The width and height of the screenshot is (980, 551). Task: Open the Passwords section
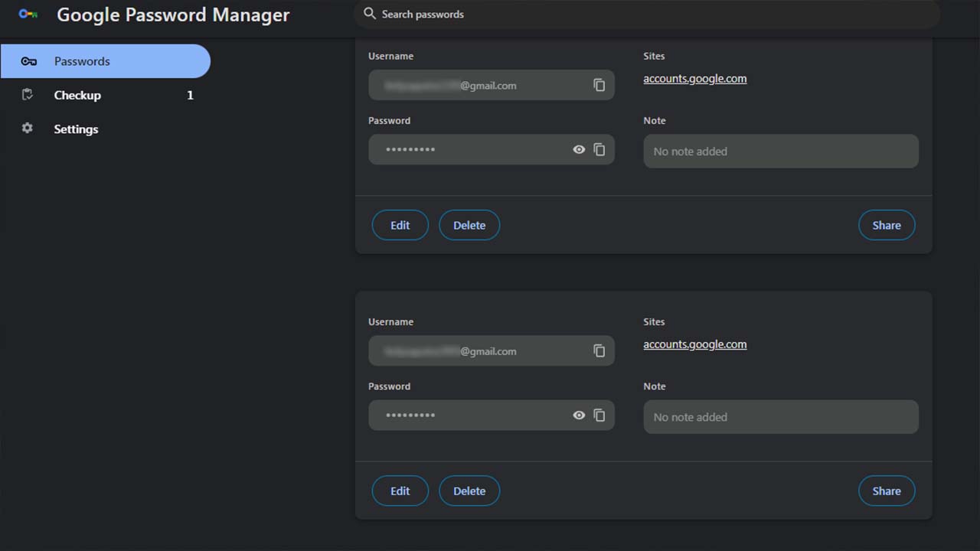[x=106, y=61]
